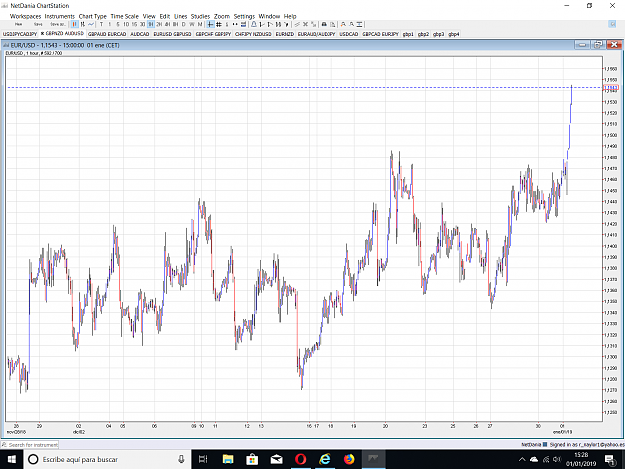Click the Save as toolbar button
The image size is (625, 469).
point(58,24)
